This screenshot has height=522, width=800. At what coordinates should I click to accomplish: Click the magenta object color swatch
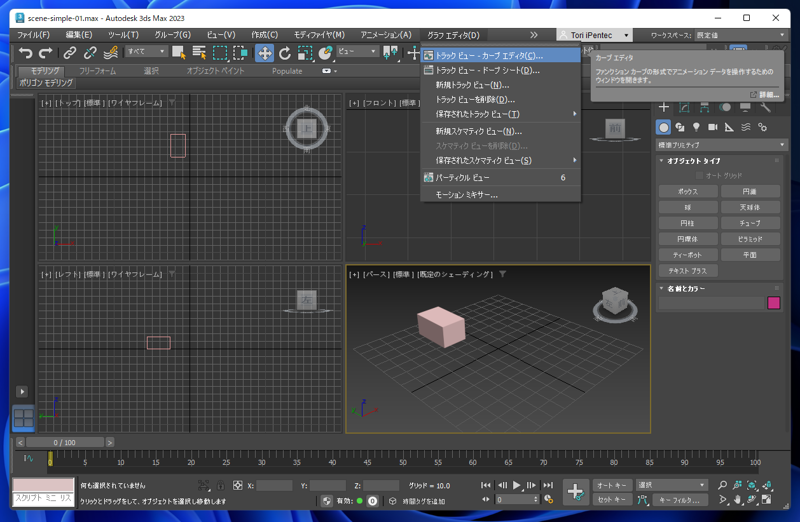pyautogui.click(x=773, y=303)
